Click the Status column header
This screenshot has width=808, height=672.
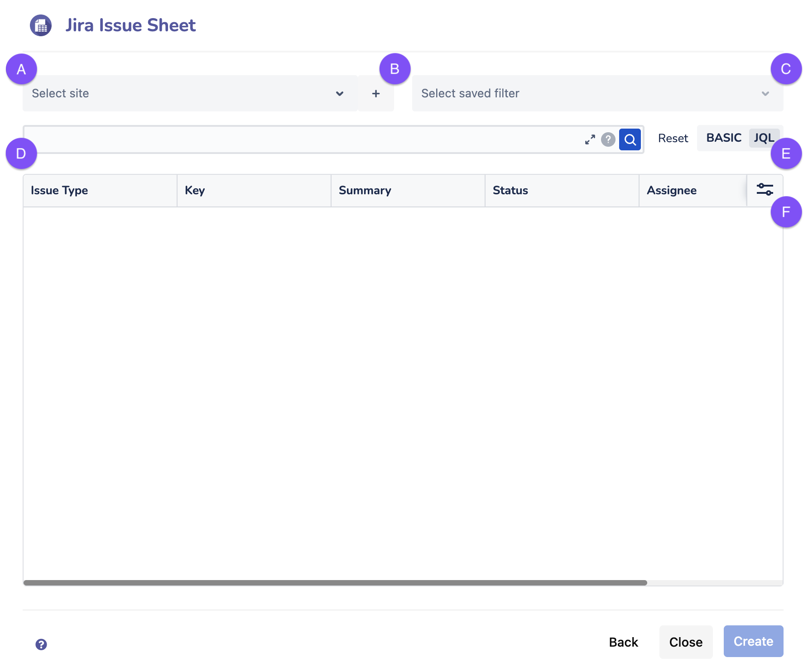pyautogui.click(x=510, y=191)
